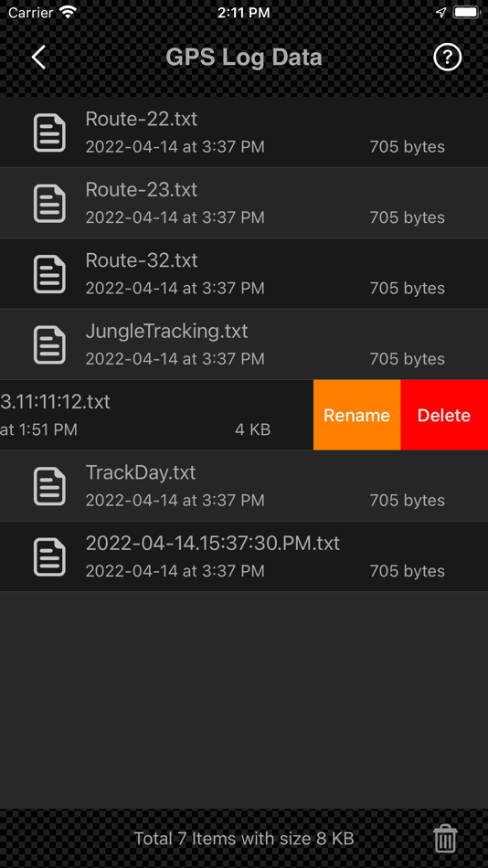Image resolution: width=488 pixels, height=868 pixels.
Task: Tap the TrackDay.txt document icon
Action: click(x=50, y=486)
